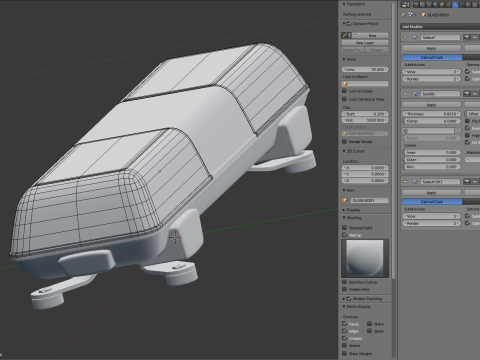
Task: Select Catmull-Clark on first Subsurf modifier
Action: coord(432,57)
